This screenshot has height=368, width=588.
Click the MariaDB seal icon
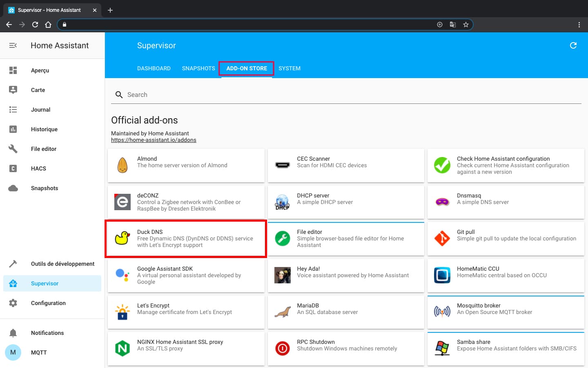click(282, 312)
